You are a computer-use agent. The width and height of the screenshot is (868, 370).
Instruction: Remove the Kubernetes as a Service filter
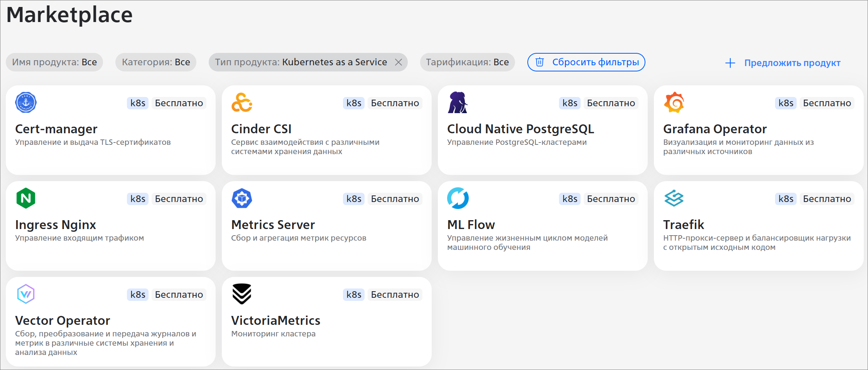pyautogui.click(x=399, y=62)
